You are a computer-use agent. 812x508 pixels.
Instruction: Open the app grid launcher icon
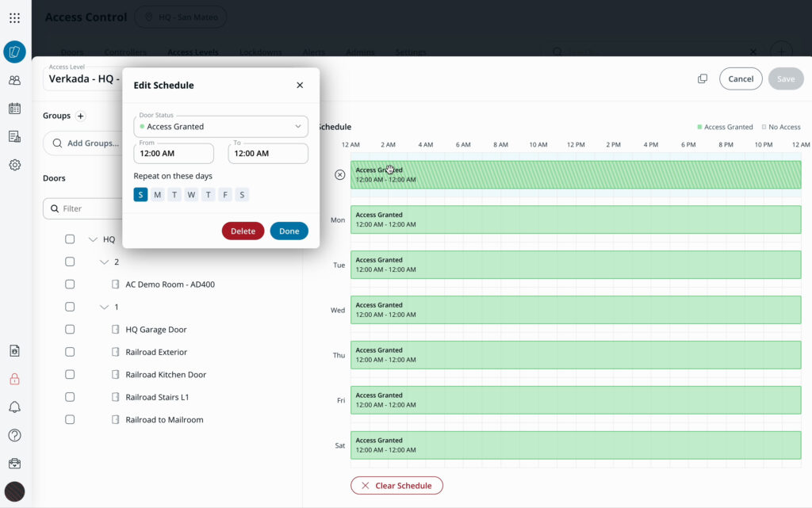tap(14, 17)
